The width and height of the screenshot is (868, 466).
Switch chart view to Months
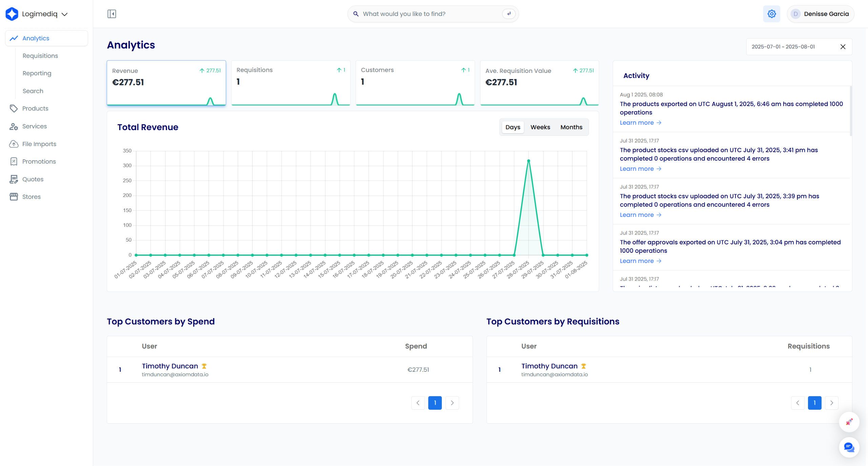[x=571, y=127]
